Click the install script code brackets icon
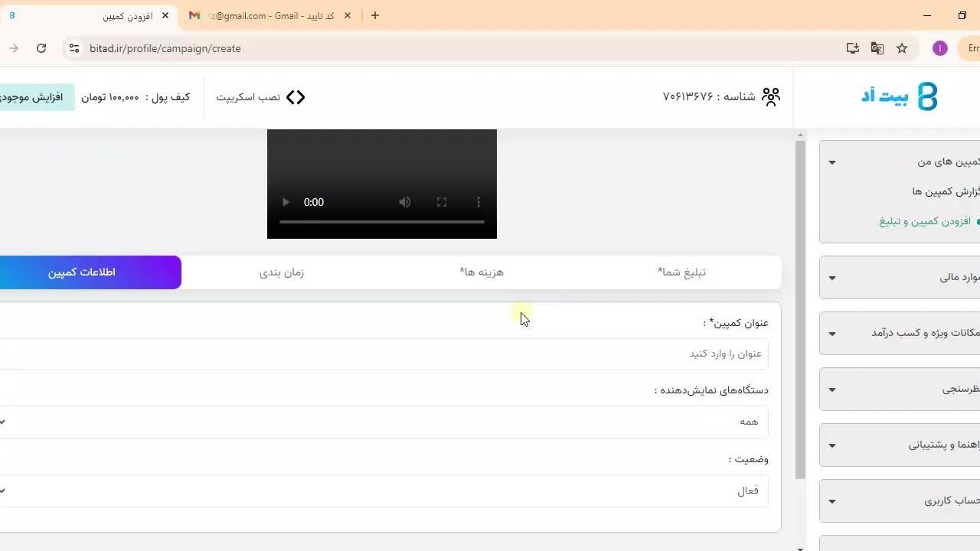Viewport: 980px width, 551px height. (296, 97)
